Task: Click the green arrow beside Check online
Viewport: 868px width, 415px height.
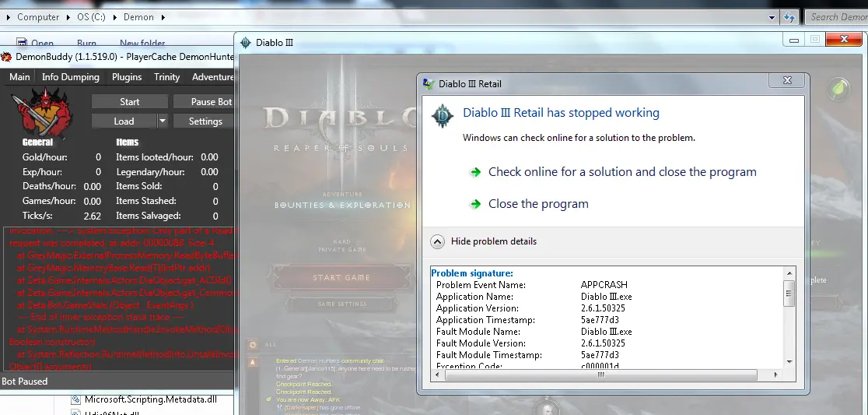Action: 475,172
